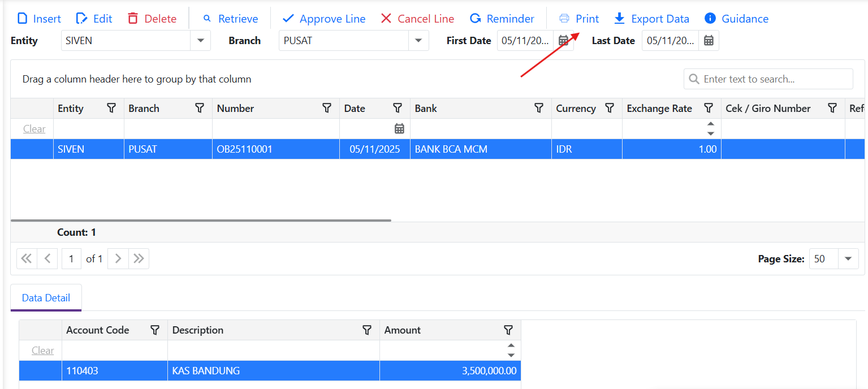The width and height of the screenshot is (868, 389).
Task: Click the SIVEN cell in grid row
Action: [x=89, y=149]
